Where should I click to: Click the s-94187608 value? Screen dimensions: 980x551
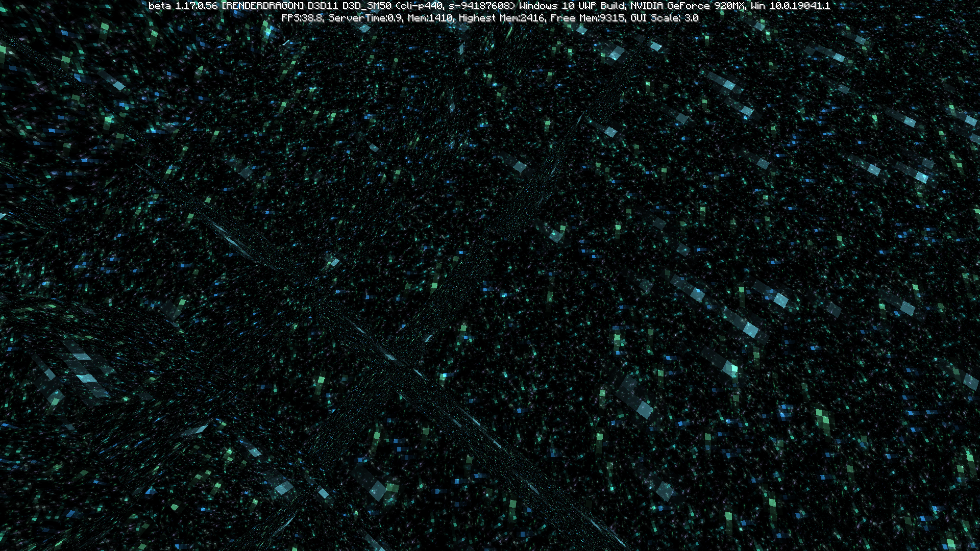[x=481, y=6]
